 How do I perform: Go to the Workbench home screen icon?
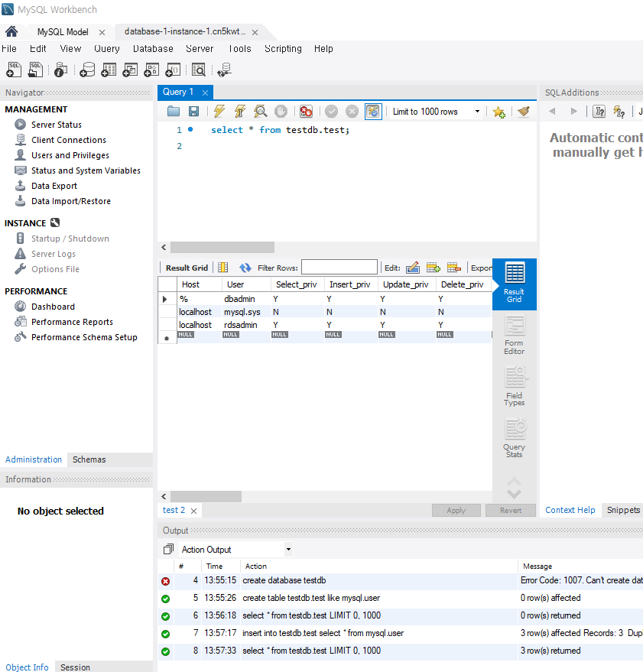11,31
